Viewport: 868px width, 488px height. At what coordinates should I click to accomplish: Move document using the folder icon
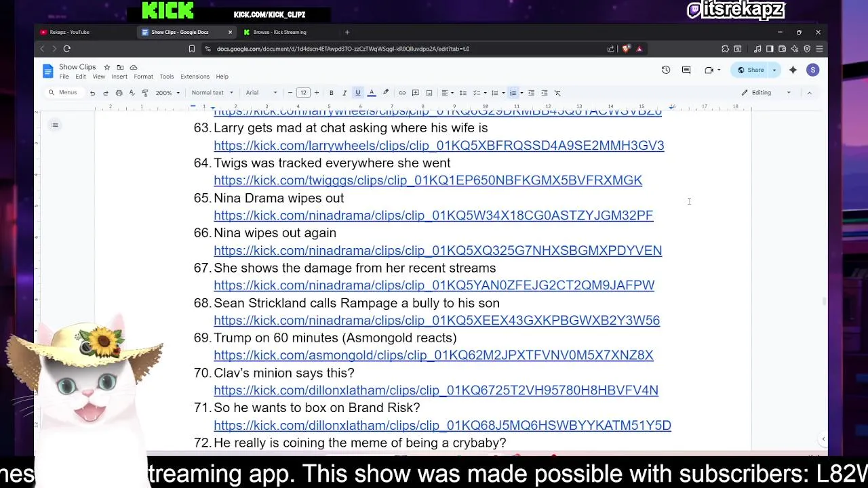120,67
